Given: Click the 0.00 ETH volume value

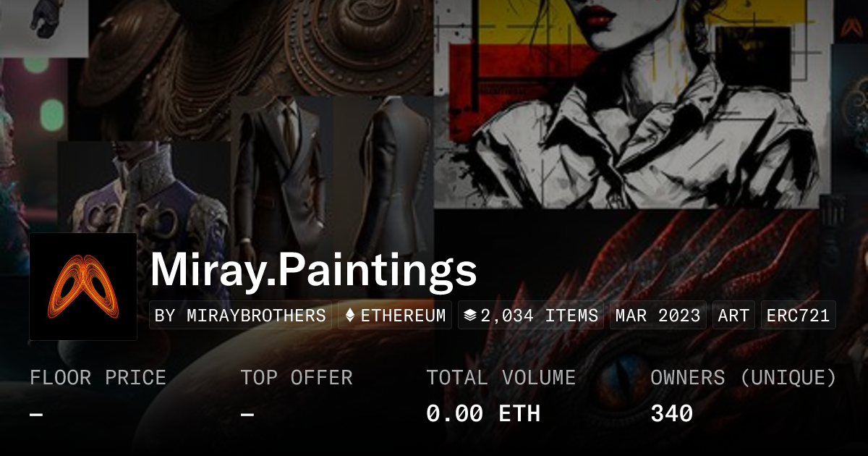Looking at the screenshot, I should (483, 414).
